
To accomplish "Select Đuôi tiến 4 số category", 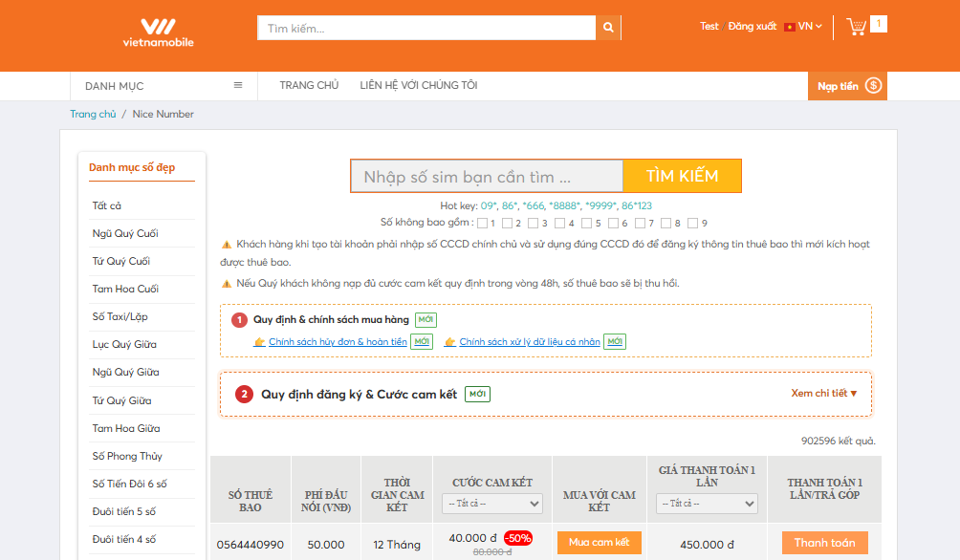I will tap(123, 539).
